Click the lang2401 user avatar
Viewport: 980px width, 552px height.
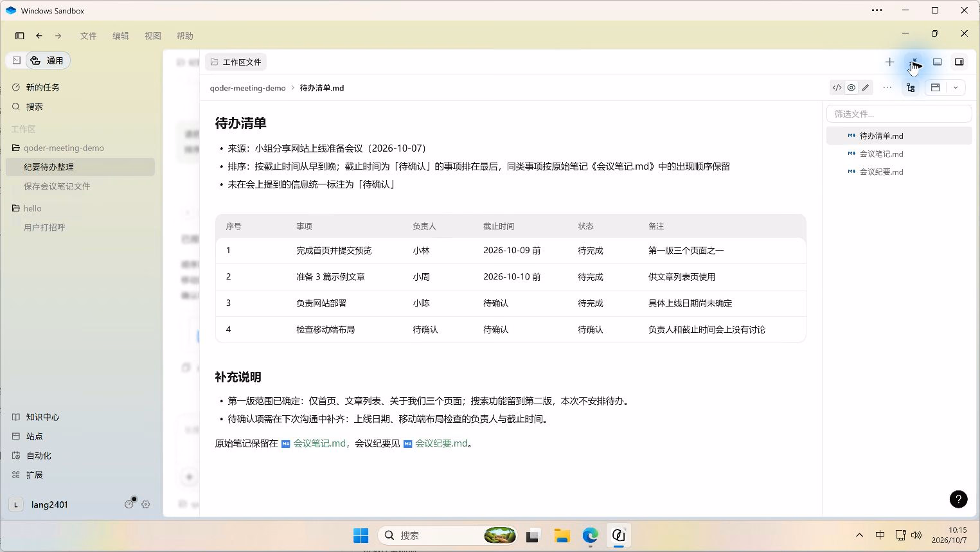click(16, 505)
